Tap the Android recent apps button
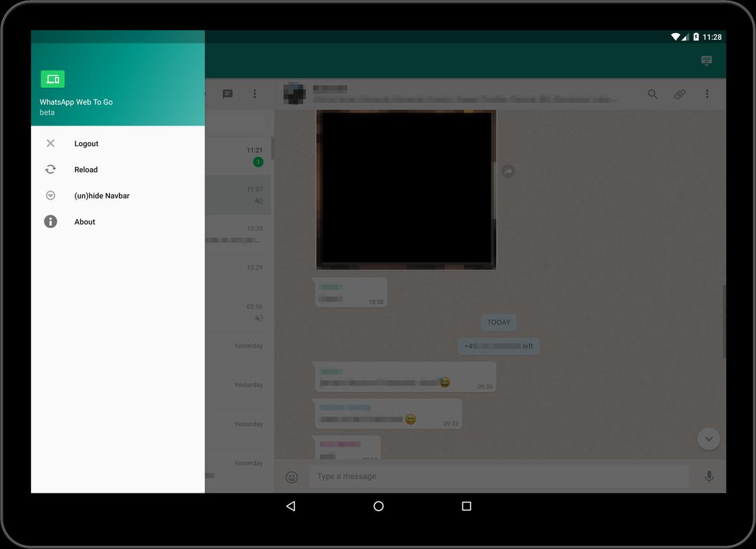Screen dimensions: 756x549 tap(466, 506)
